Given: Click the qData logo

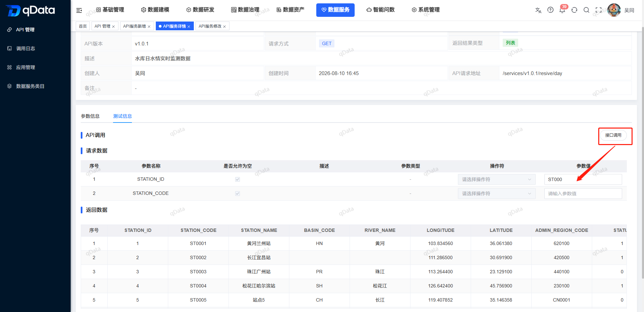Looking at the screenshot, I should pos(31,10).
